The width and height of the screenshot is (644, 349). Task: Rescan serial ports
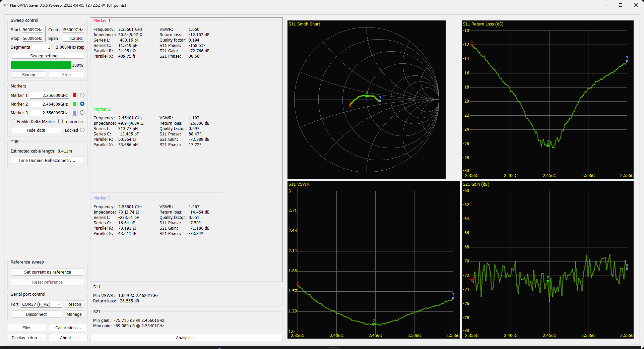(74, 304)
